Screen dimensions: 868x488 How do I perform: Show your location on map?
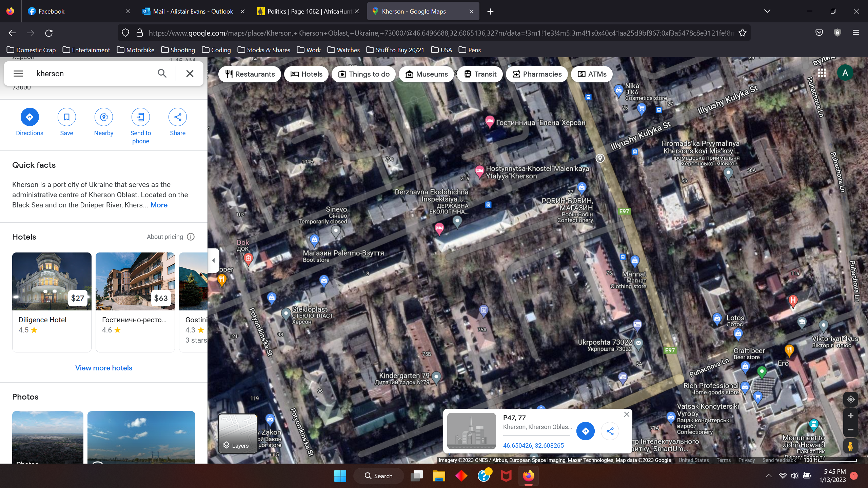[850, 400]
